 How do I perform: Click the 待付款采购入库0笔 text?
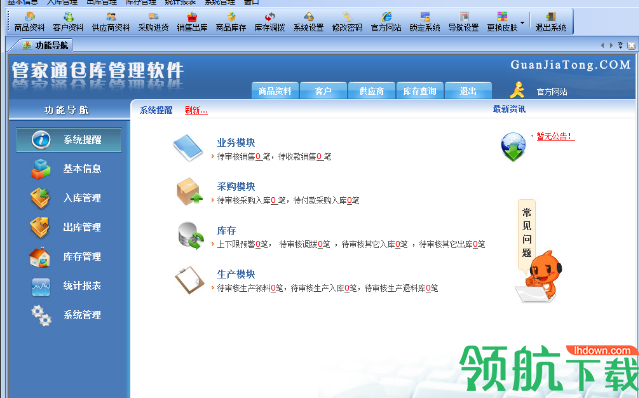point(326,200)
